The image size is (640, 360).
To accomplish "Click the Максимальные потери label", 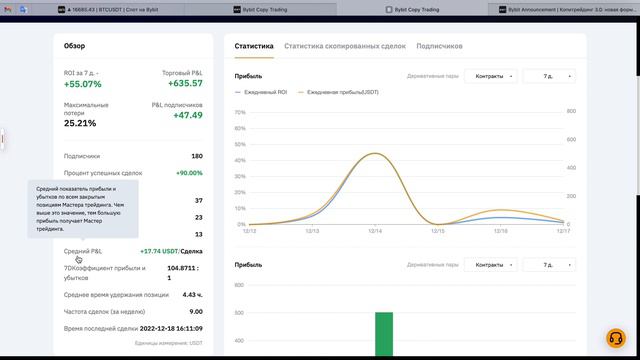I will click(x=86, y=109).
